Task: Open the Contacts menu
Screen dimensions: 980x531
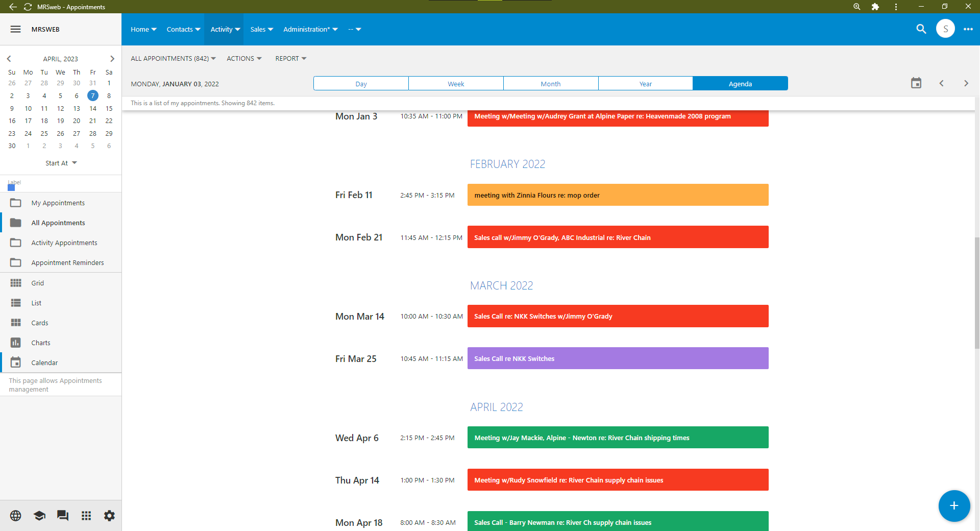Action: (x=183, y=29)
